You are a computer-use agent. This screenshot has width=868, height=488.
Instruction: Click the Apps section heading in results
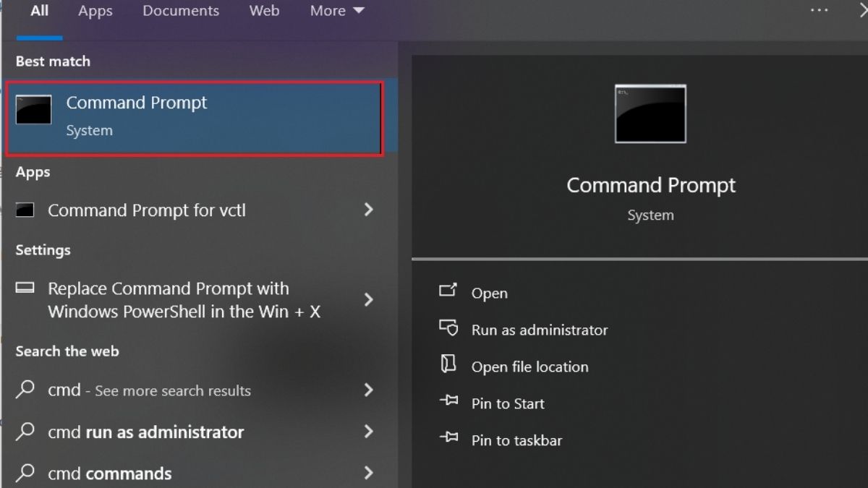click(33, 172)
